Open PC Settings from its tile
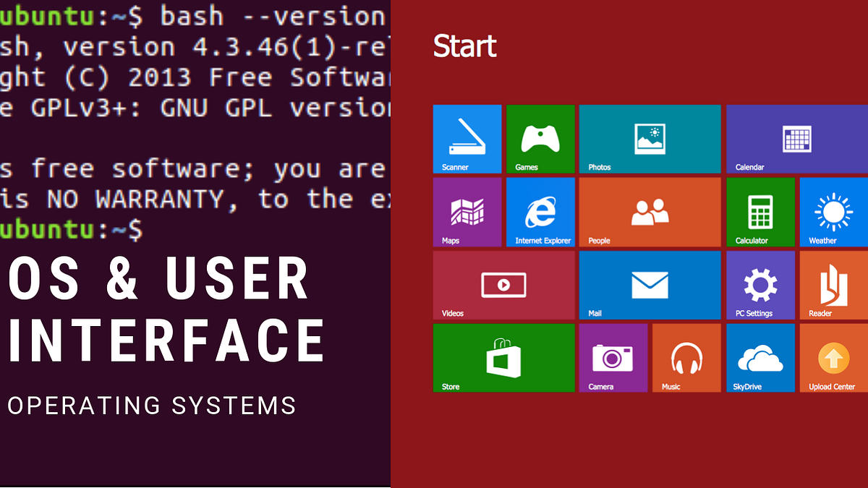This screenshot has height=488, width=868. 760,285
